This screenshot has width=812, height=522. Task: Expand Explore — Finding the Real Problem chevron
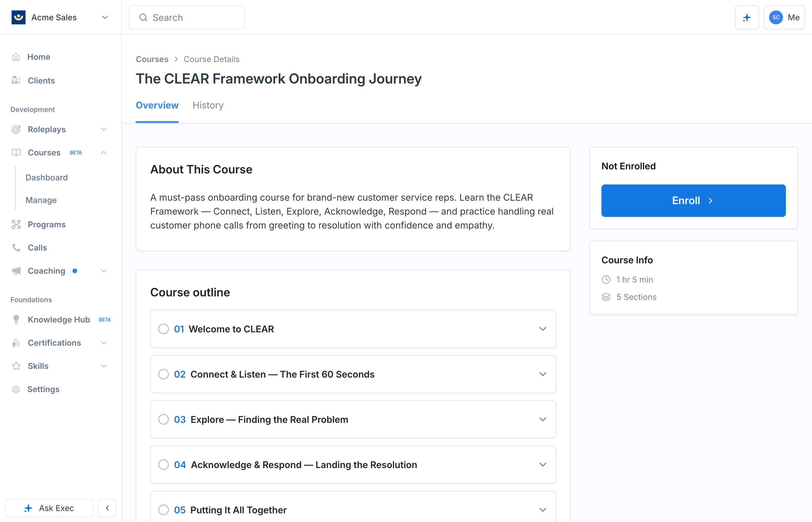[543, 419]
